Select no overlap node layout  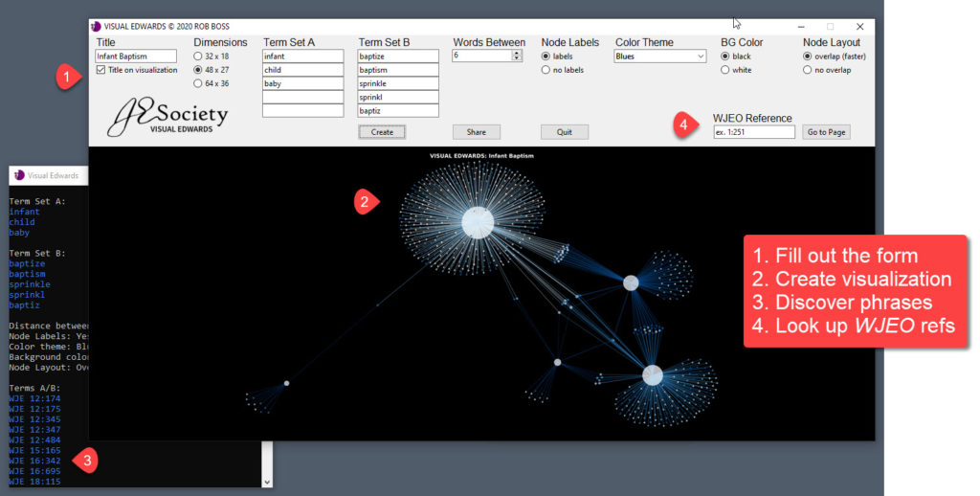click(x=808, y=70)
